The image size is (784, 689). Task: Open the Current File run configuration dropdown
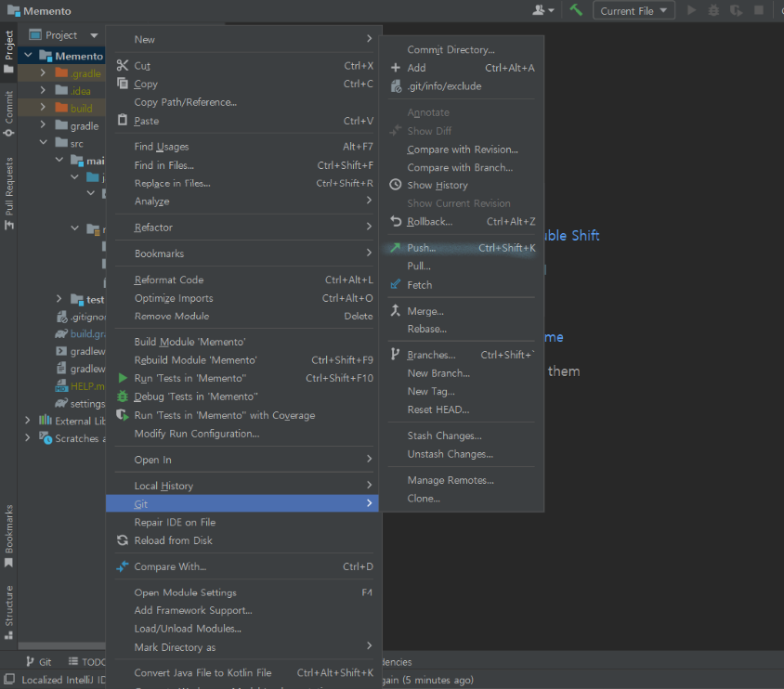tap(634, 10)
